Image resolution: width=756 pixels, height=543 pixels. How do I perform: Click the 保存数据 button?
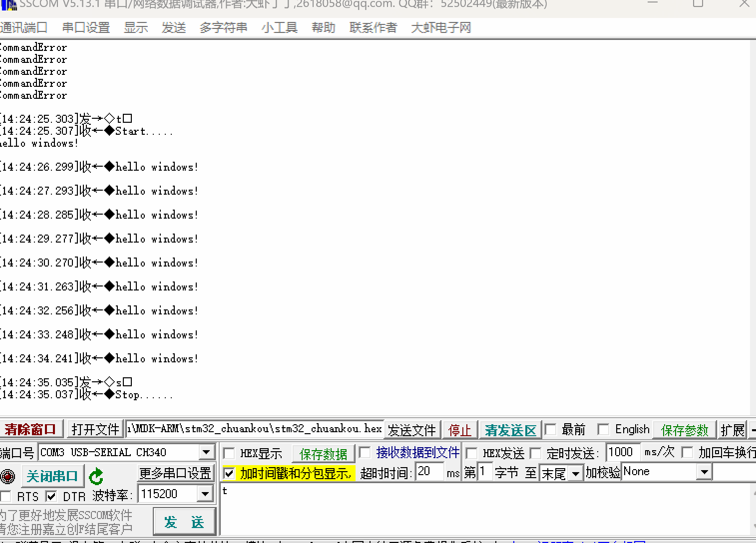pos(323,454)
